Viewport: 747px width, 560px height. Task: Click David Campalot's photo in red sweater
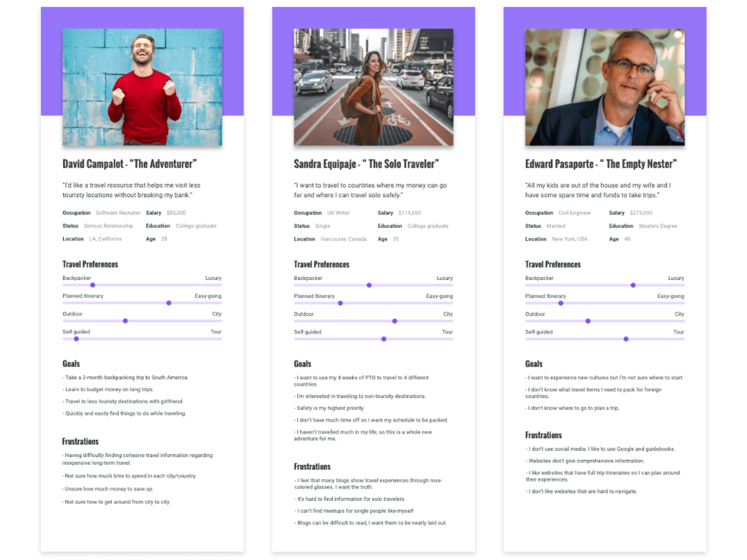point(142,87)
